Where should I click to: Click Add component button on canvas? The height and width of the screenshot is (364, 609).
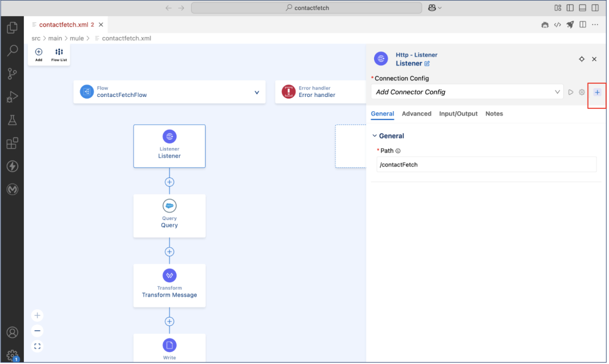pos(39,54)
